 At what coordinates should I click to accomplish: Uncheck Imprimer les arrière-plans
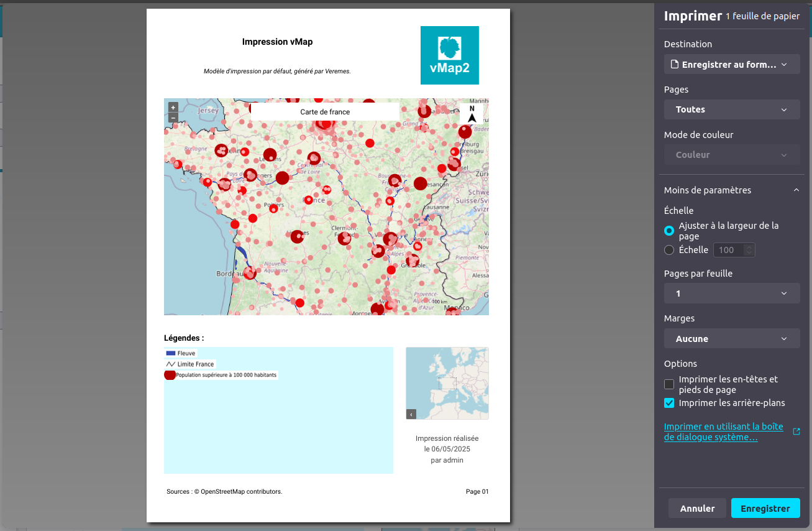click(669, 403)
